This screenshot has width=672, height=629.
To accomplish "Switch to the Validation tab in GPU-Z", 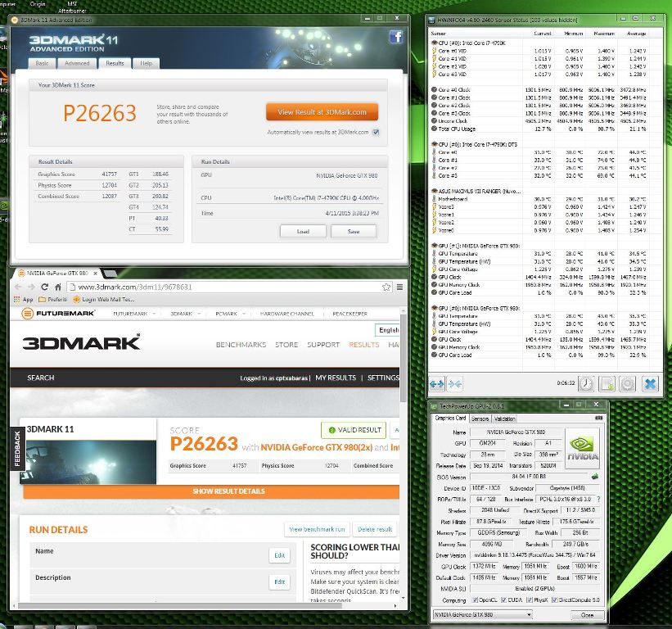I will pos(504,419).
